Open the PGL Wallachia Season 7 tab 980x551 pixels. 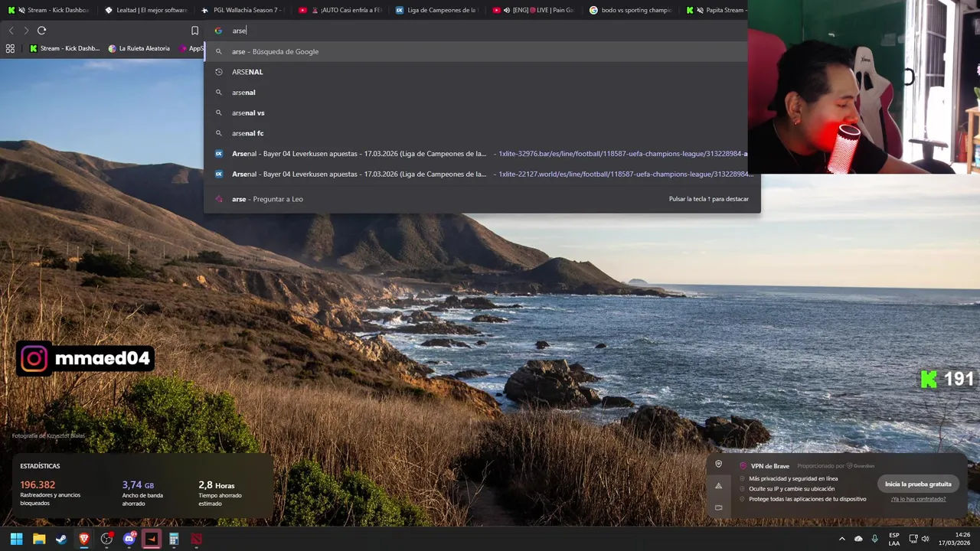[x=243, y=10]
